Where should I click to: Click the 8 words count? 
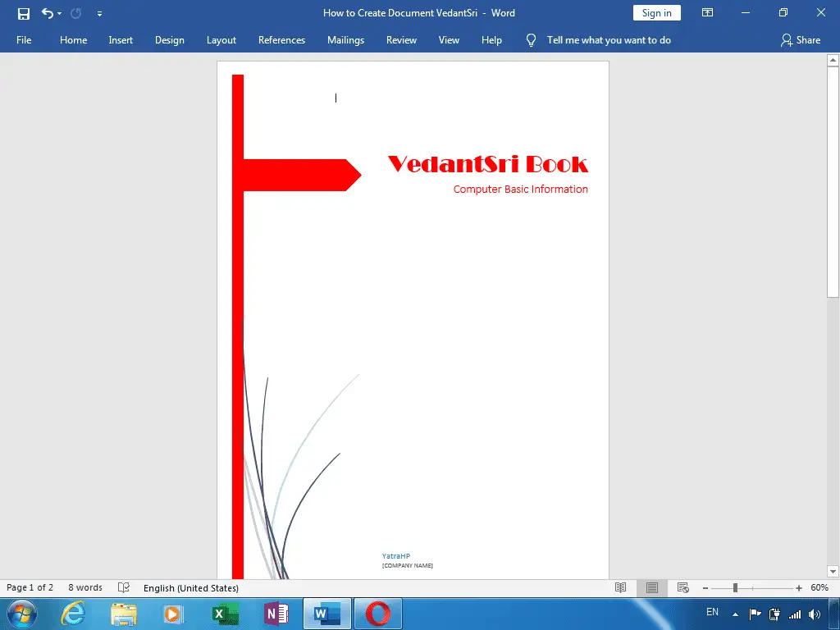(x=85, y=587)
